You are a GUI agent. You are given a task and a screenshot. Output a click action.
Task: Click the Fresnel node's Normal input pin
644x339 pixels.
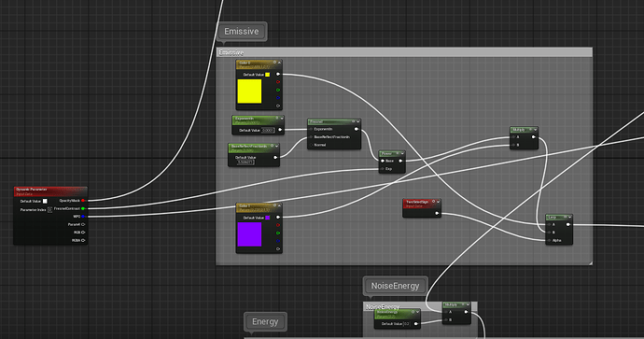(x=311, y=145)
